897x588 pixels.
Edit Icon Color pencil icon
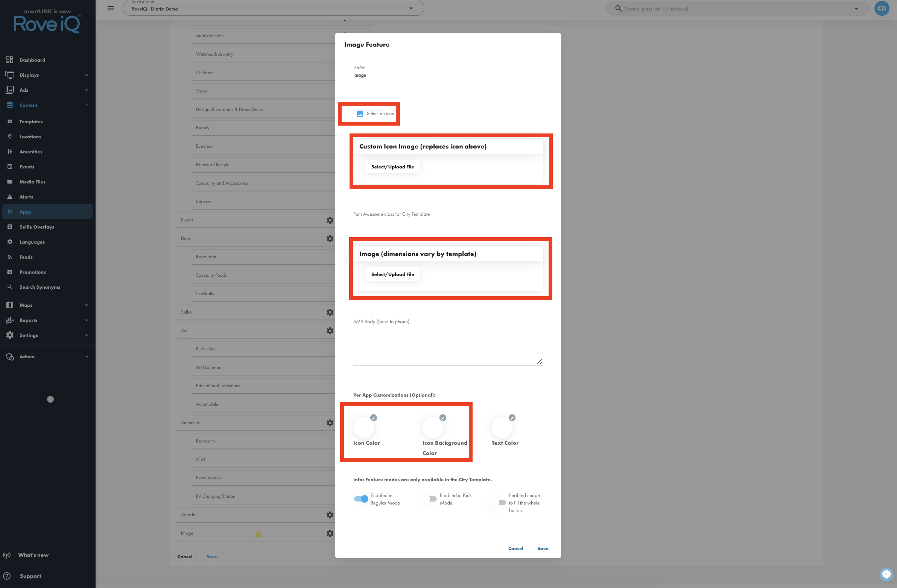click(x=374, y=418)
